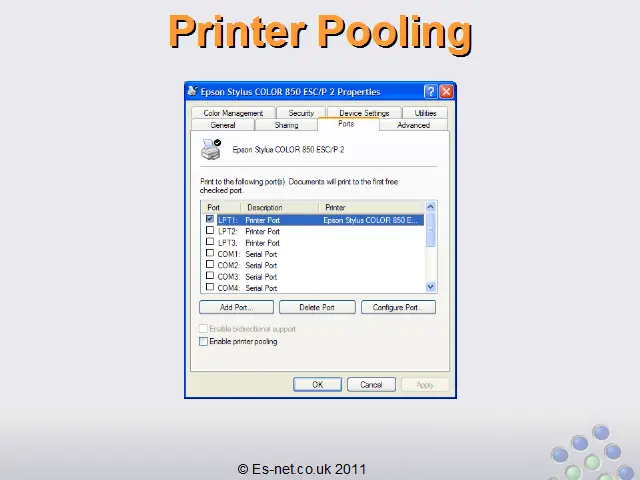Click the port list scroll down arrow
Screen dimensions: 640x480
[431, 287]
